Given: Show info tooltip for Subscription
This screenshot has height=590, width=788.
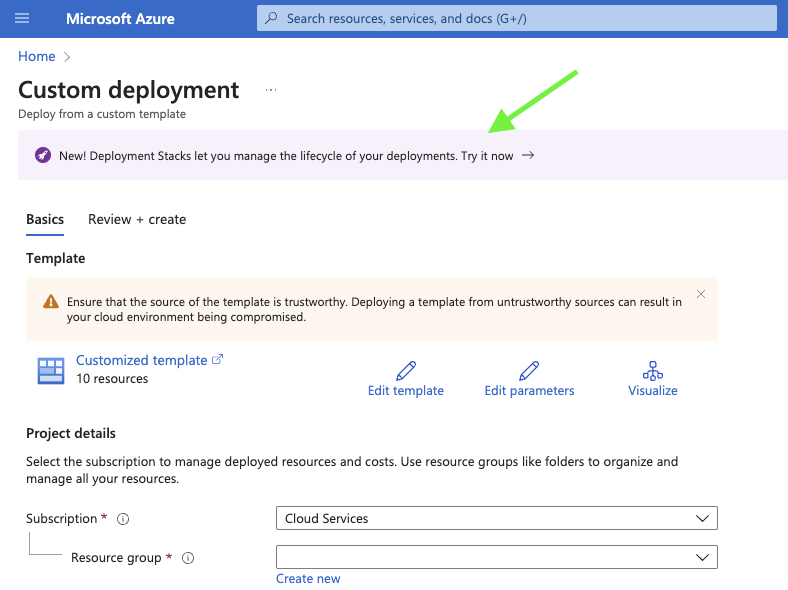Looking at the screenshot, I should click(123, 519).
